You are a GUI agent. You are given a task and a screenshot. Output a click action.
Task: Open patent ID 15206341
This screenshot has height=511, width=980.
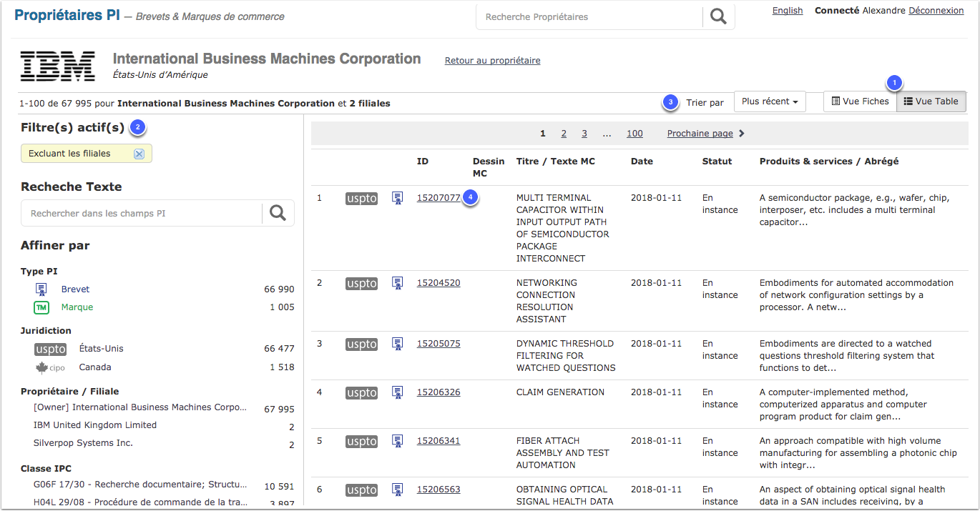(438, 441)
